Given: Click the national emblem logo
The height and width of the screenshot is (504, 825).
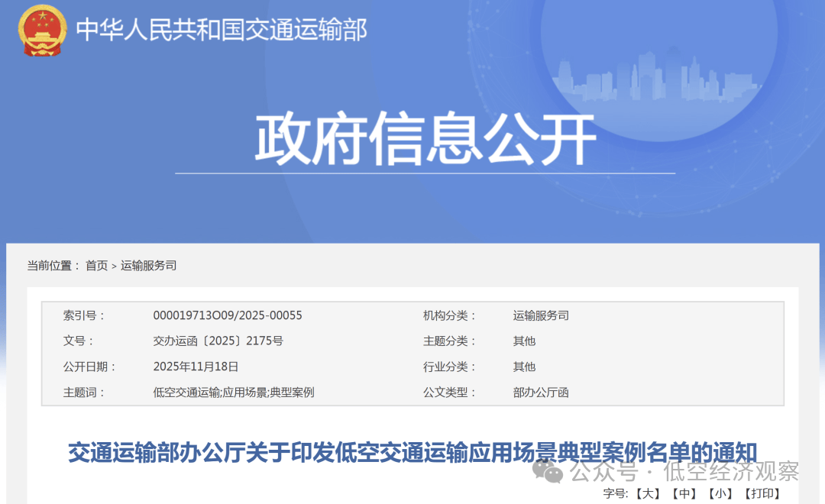Looking at the screenshot, I should (44, 31).
